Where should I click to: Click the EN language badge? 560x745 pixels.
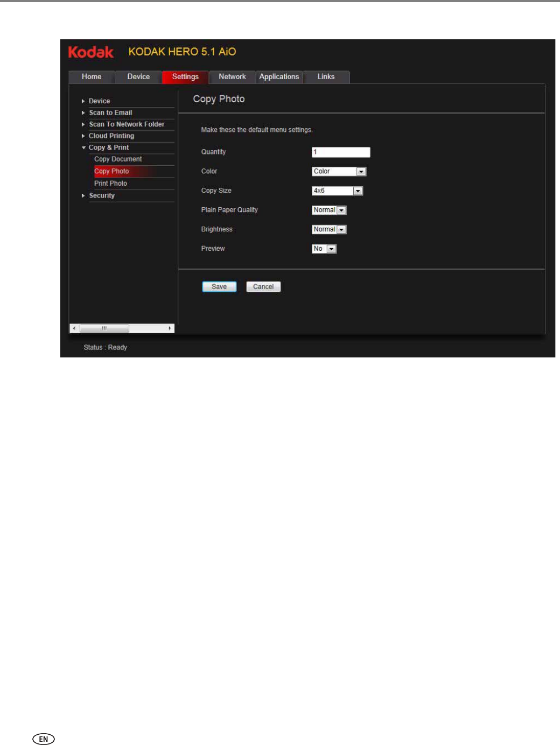[x=44, y=739]
